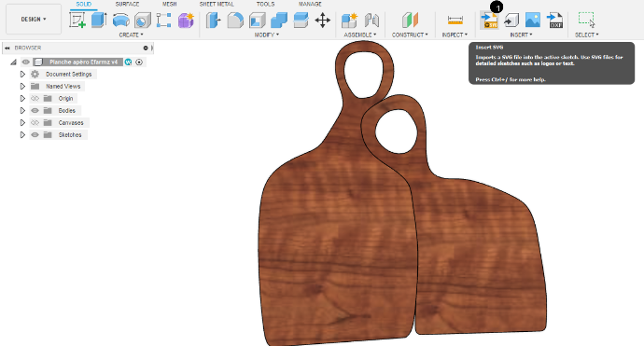
Task: Expand the Named Views node
Action: (x=23, y=86)
